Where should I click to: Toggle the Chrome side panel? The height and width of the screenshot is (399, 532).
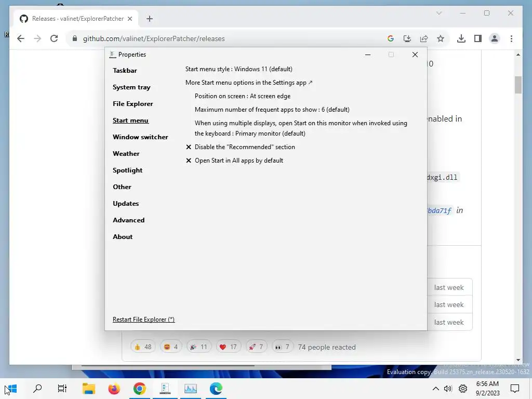[x=478, y=38]
